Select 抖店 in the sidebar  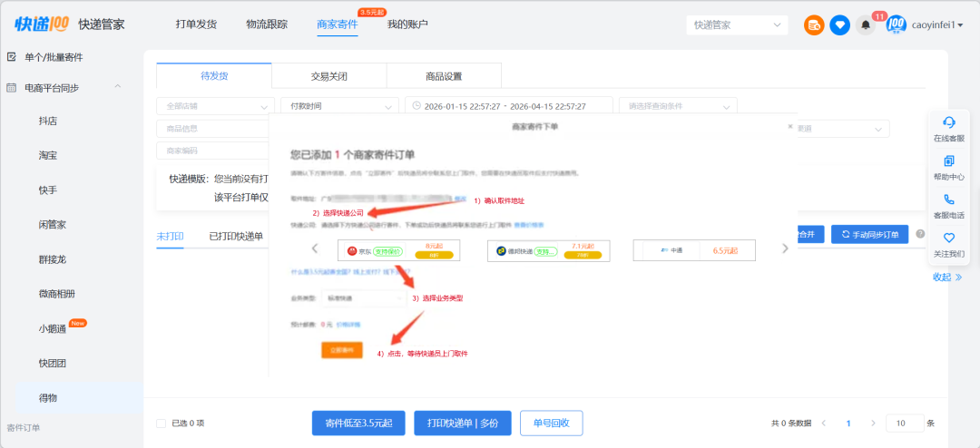(47, 121)
